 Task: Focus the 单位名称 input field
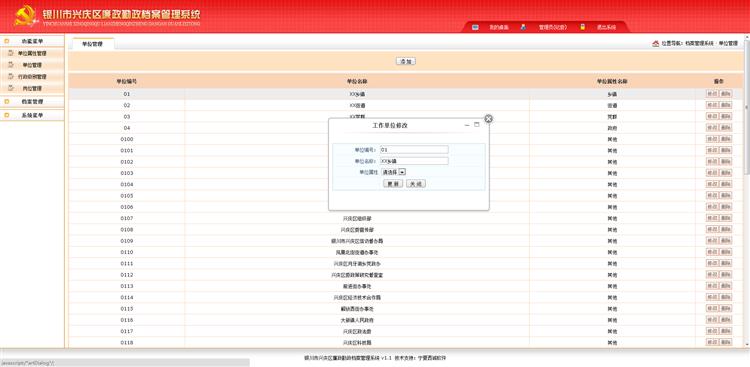414,161
